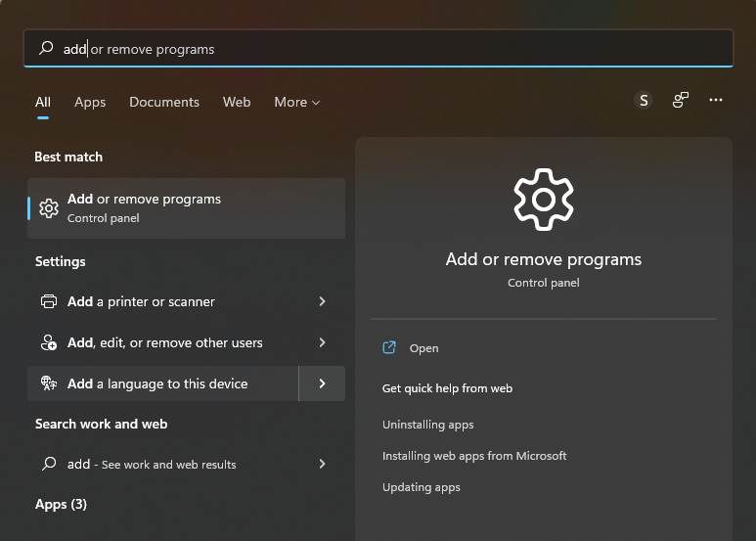Image resolution: width=756 pixels, height=541 pixels.
Task: Click the Search work and web heading
Action: pos(102,424)
